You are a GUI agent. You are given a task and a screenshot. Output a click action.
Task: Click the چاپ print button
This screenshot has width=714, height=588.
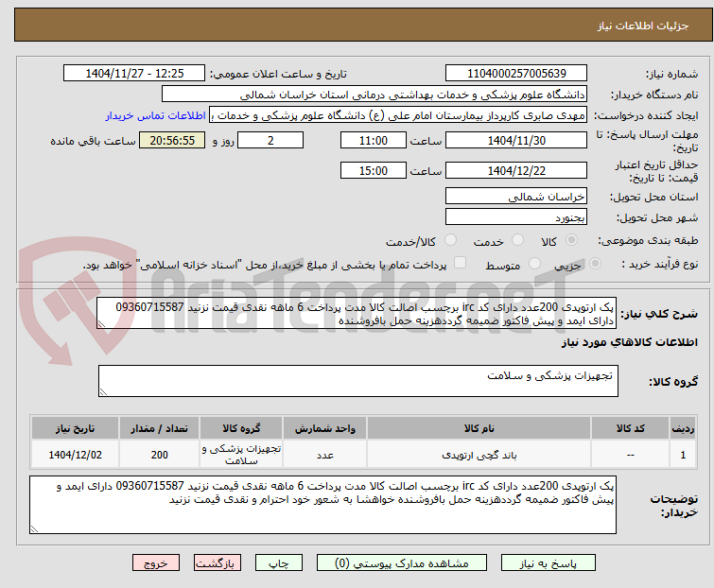pyautogui.click(x=279, y=563)
